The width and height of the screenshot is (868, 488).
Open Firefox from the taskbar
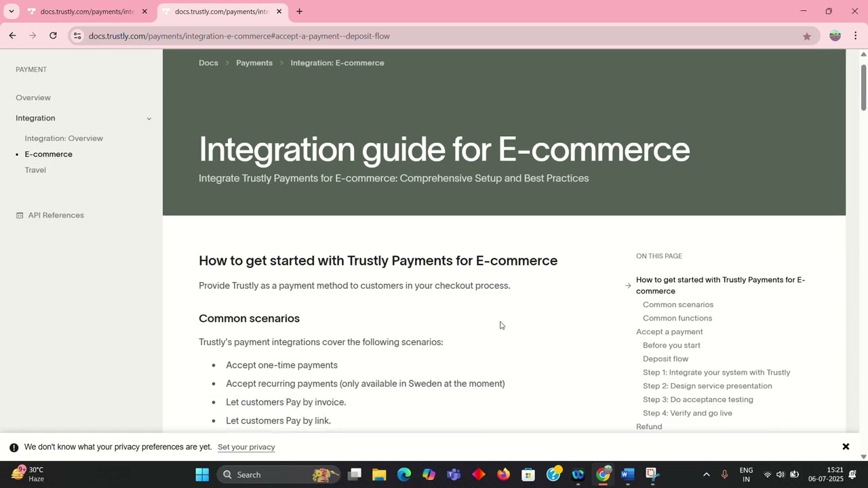tap(503, 474)
